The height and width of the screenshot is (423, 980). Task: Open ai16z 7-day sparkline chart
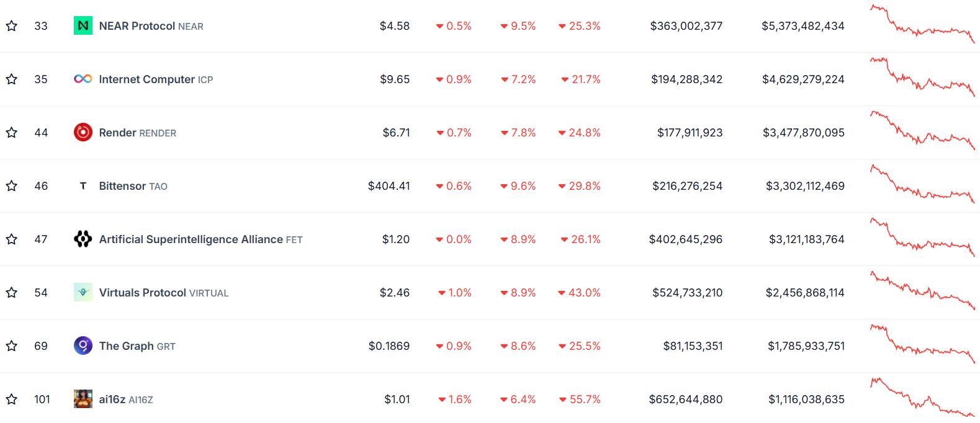(922, 397)
